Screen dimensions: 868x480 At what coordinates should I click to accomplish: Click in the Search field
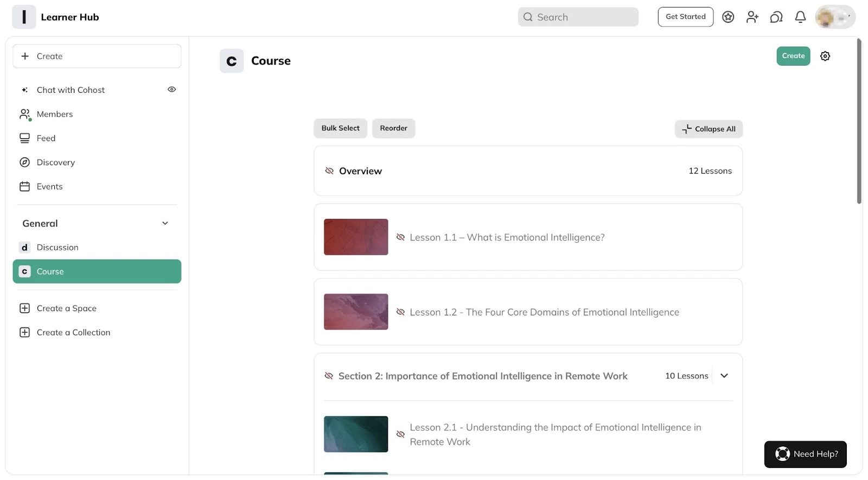[578, 17]
